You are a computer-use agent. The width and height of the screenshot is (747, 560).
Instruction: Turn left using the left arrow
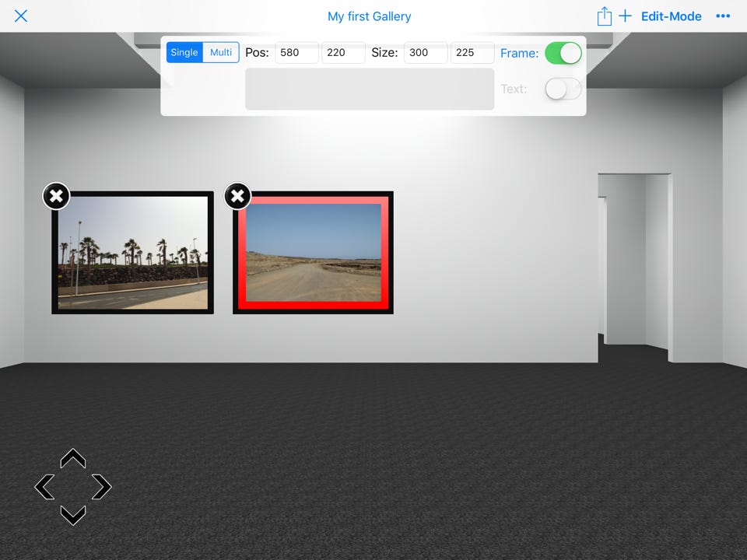click(45, 487)
